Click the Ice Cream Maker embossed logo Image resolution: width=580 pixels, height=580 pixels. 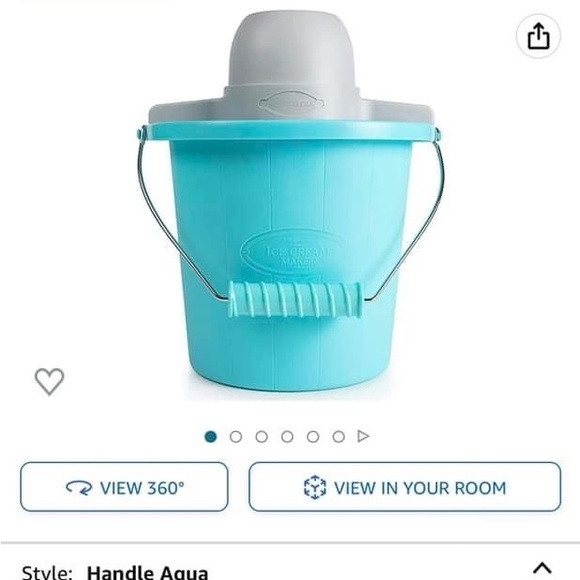click(294, 253)
